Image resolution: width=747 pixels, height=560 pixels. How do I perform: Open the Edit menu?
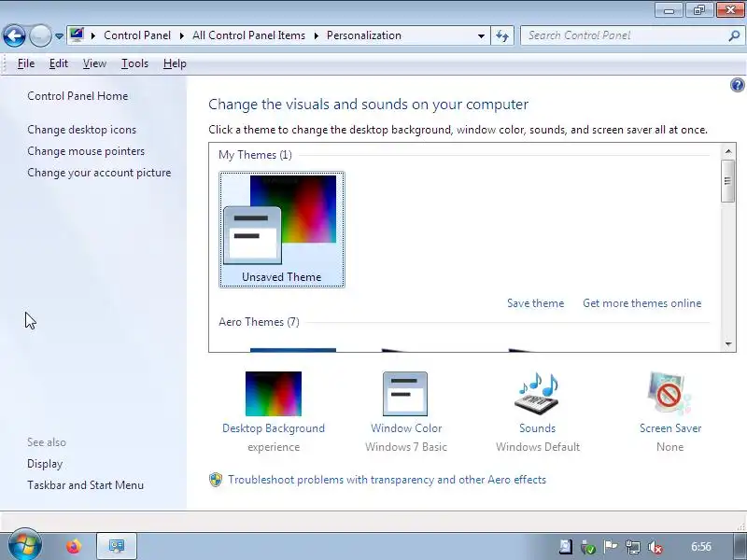[x=59, y=63]
